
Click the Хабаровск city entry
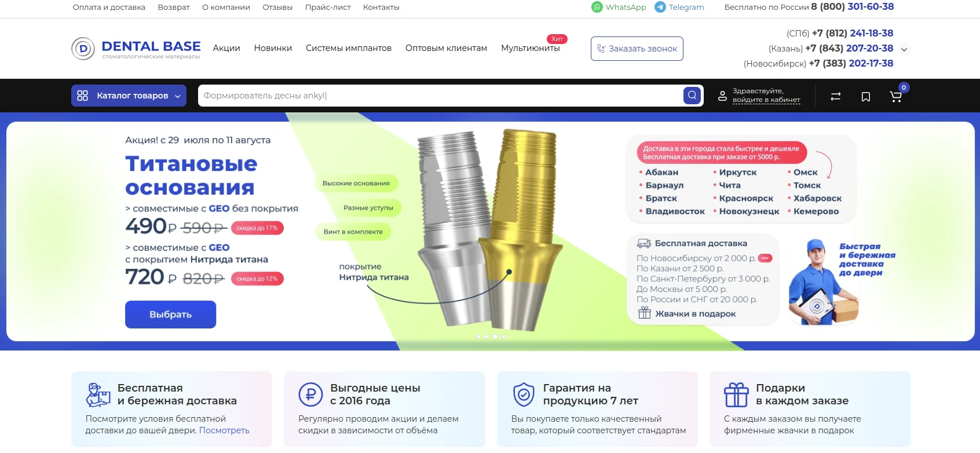pyautogui.click(x=817, y=198)
